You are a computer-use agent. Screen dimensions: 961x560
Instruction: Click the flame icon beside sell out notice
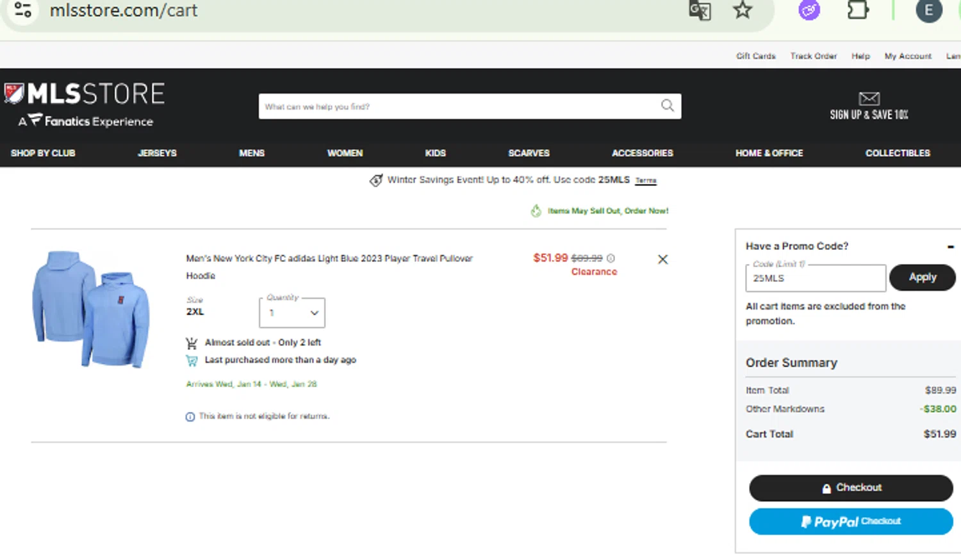pos(536,211)
